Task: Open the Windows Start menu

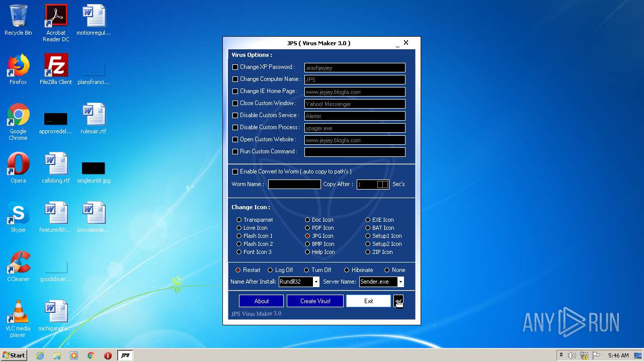Action: point(14,355)
